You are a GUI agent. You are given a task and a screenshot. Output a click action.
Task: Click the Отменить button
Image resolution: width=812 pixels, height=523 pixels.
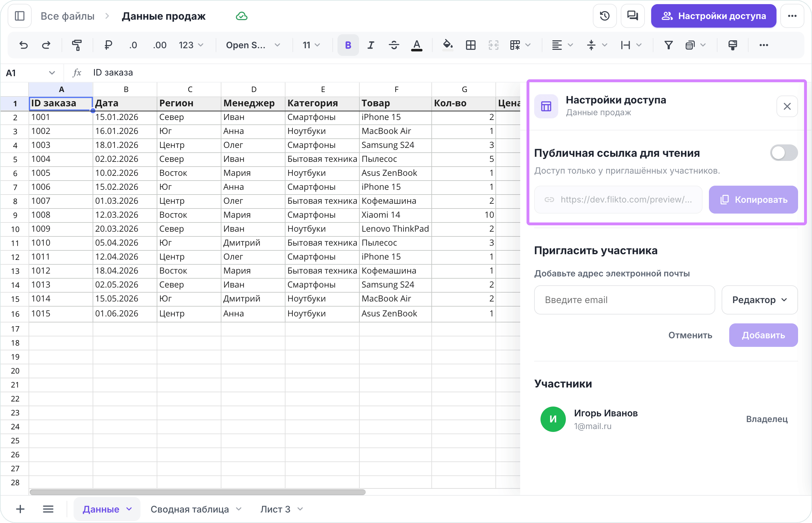point(690,335)
